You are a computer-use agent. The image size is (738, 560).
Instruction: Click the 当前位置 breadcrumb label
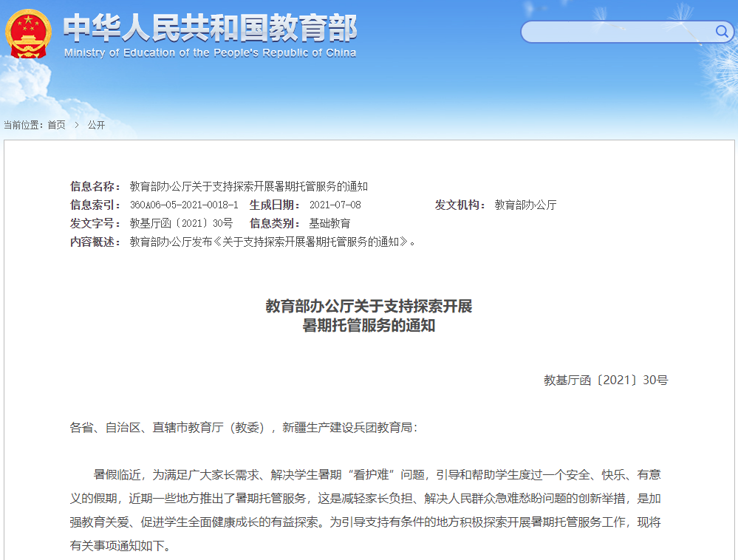tap(24, 125)
